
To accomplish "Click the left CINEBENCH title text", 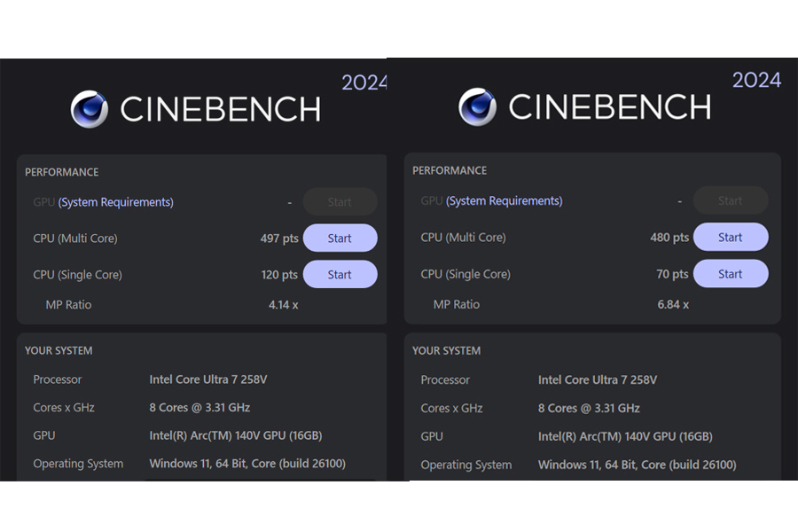I will click(x=221, y=109).
